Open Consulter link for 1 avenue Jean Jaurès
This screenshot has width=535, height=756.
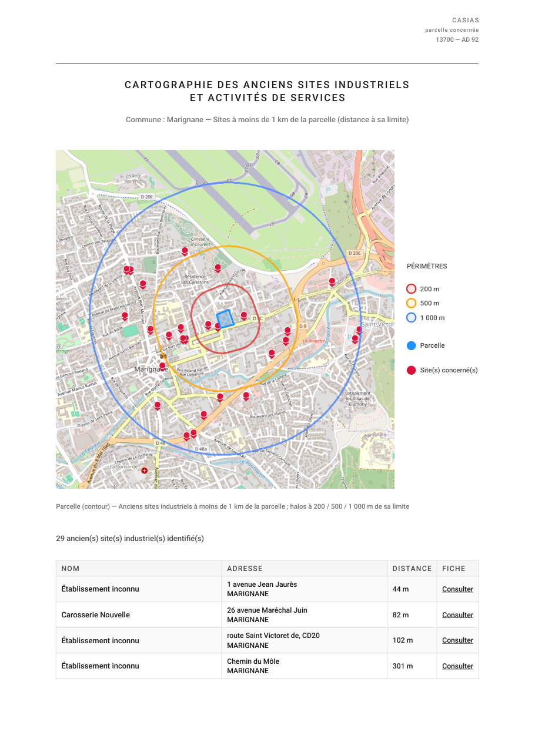(x=457, y=589)
